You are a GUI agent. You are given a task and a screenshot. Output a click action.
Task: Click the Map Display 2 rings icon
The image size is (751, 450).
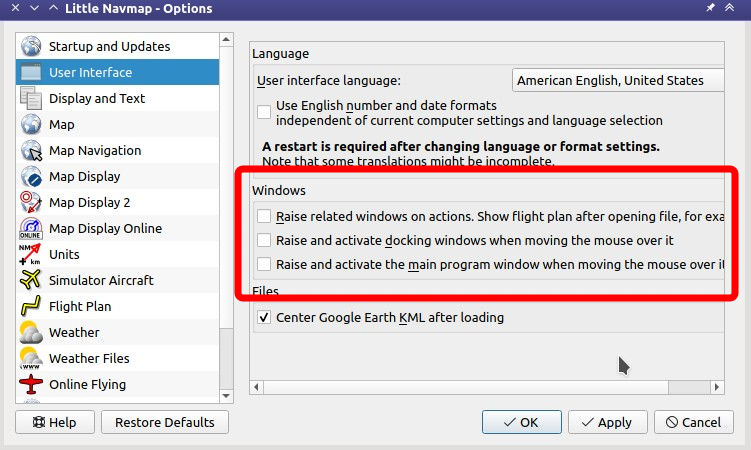[31, 202]
